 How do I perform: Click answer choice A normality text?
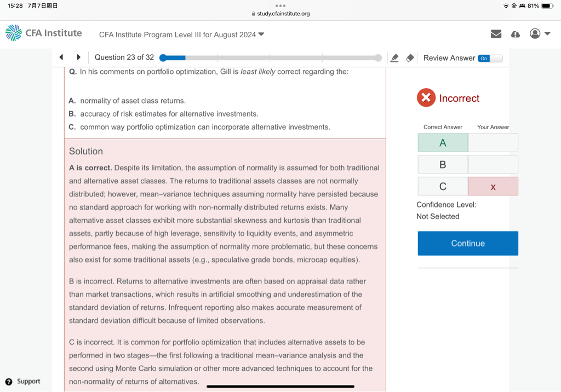[133, 101]
